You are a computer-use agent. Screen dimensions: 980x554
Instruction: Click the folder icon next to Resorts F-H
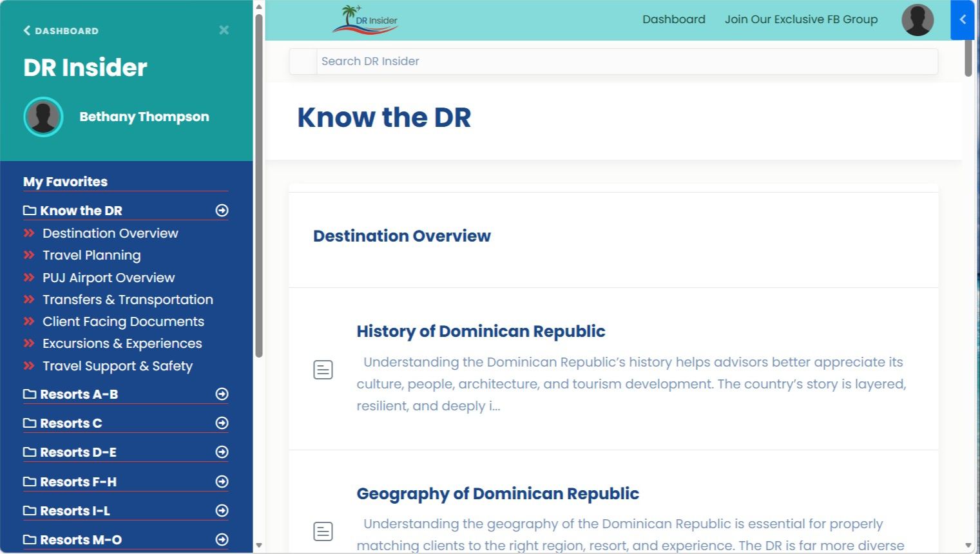pos(30,482)
